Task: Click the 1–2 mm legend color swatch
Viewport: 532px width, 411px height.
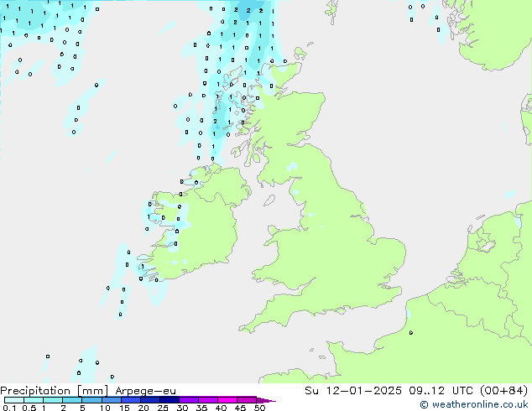Action: 53,400
